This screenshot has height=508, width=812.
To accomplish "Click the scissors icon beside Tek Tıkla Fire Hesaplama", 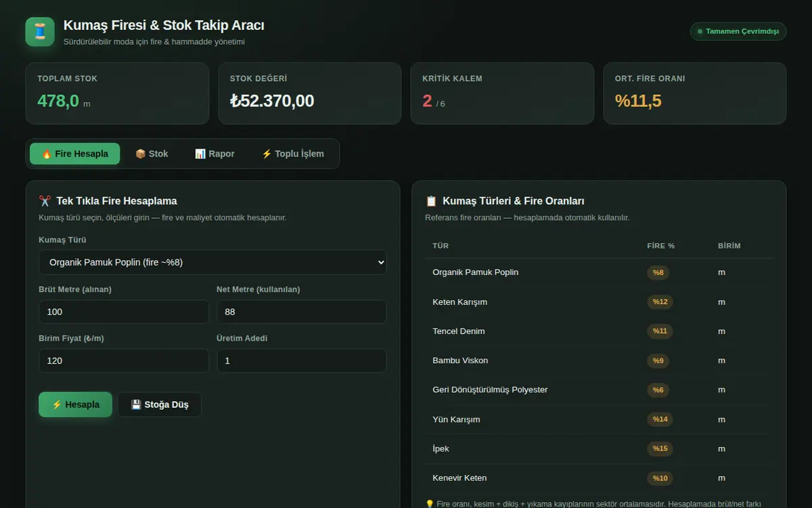I will [x=45, y=201].
